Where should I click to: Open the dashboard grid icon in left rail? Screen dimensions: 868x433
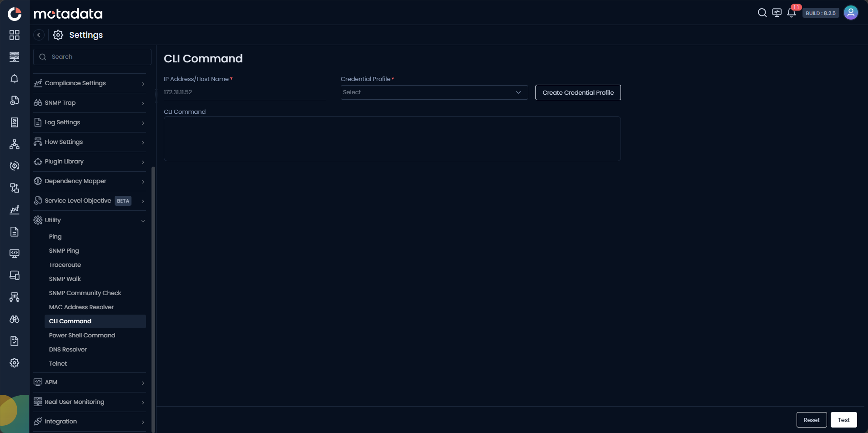(x=15, y=35)
